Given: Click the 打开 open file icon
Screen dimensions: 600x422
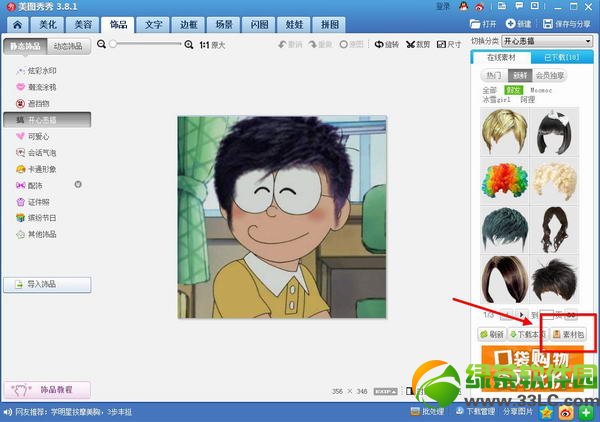Looking at the screenshot, I should click(x=482, y=23).
